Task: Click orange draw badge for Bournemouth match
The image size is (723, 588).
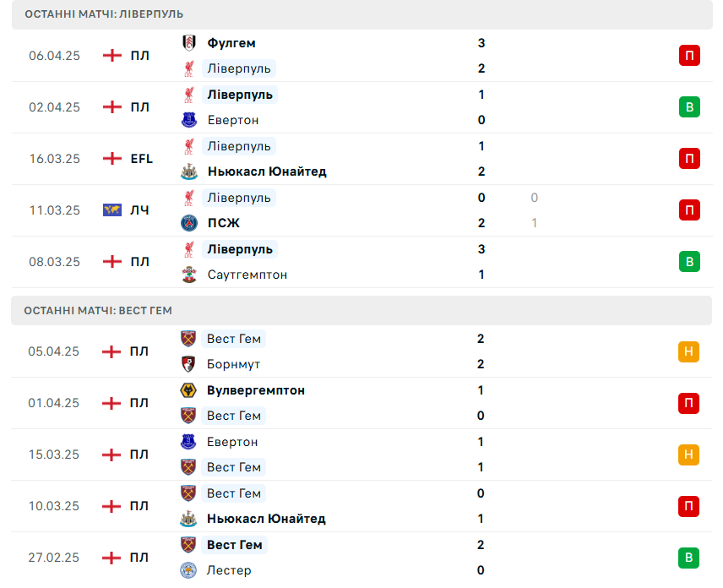Action: pos(688,351)
